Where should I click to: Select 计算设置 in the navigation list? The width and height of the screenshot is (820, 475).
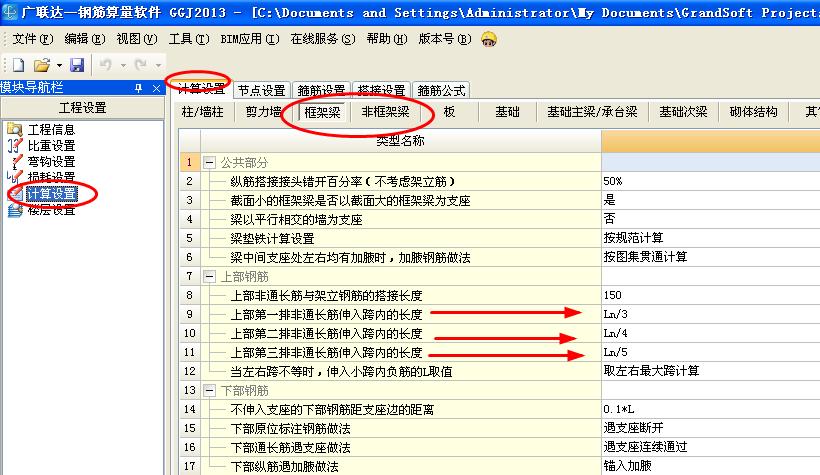click(x=51, y=194)
